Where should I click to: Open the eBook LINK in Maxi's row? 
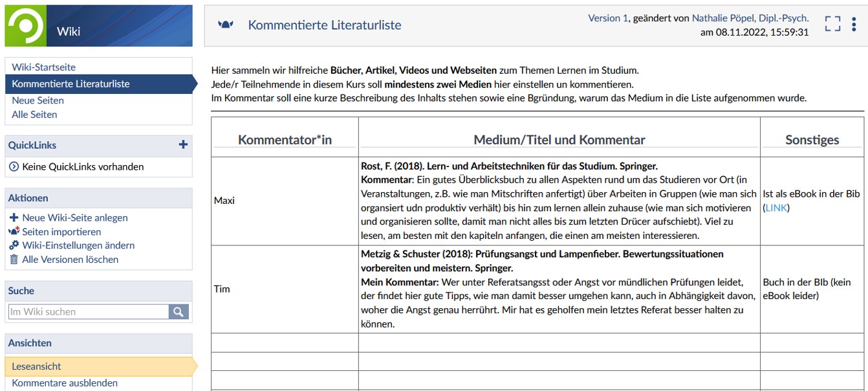[776, 208]
